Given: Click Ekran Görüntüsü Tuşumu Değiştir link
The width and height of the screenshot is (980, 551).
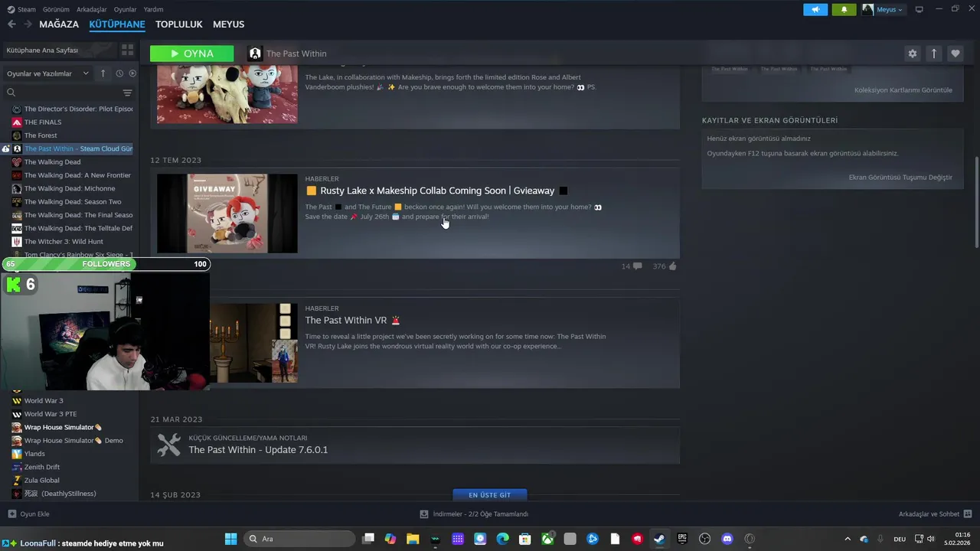Looking at the screenshot, I should coord(900,178).
